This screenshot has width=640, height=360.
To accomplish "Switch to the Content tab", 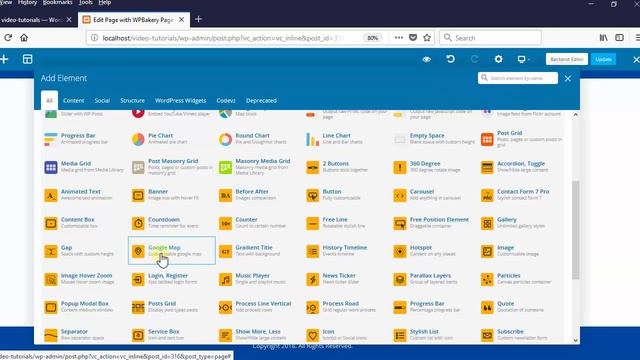I will (x=73, y=100).
